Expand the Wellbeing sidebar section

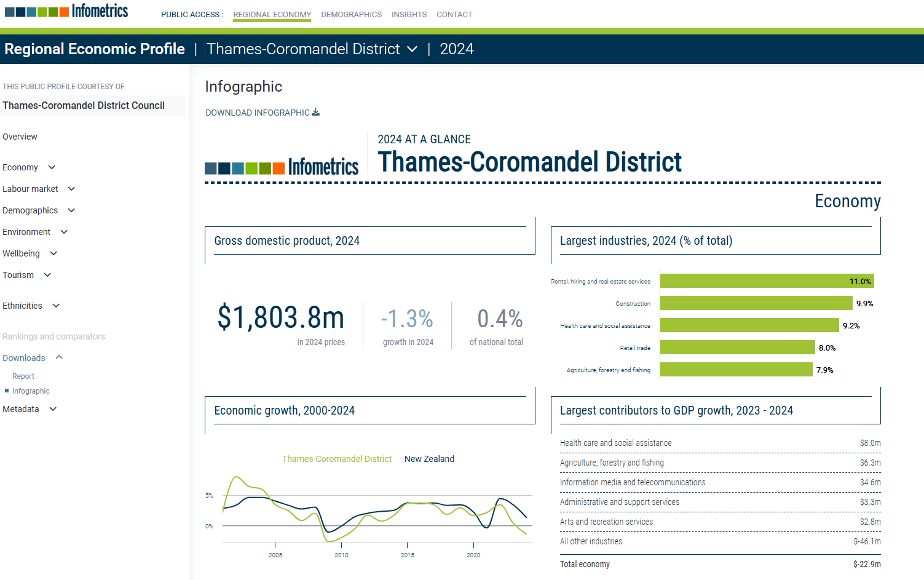click(53, 253)
